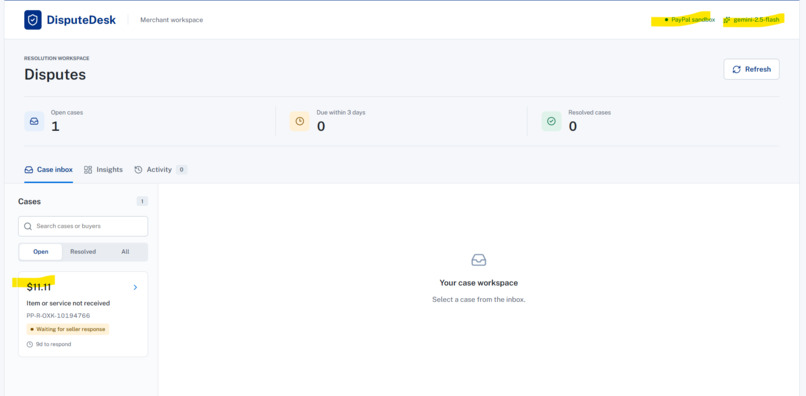Click the clock icon for Due within 3 days

[x=300, y=121]
